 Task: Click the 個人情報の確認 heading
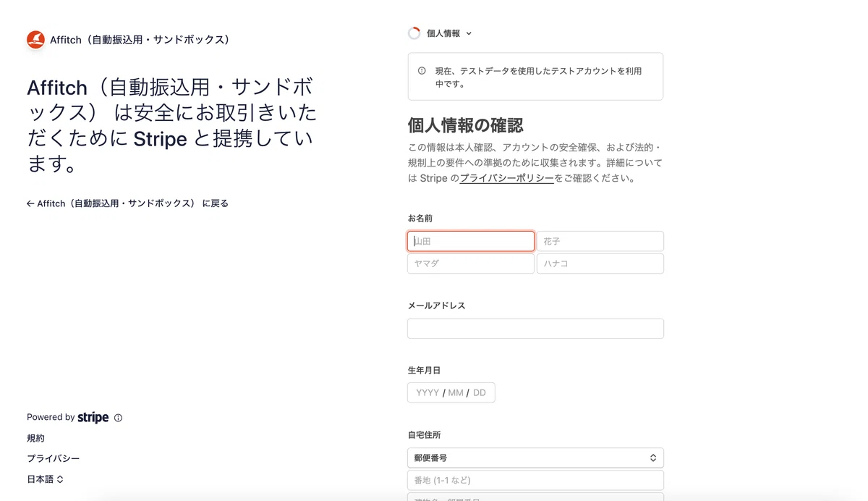click(x=466, y=125)
